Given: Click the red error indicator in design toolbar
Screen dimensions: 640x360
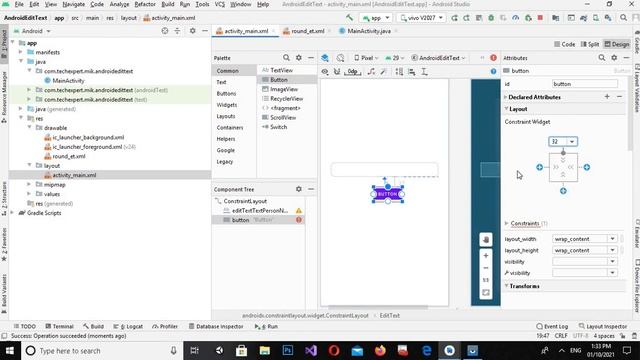Looking at the screenshot, I should pyautogui.click(x=493, y=58).
